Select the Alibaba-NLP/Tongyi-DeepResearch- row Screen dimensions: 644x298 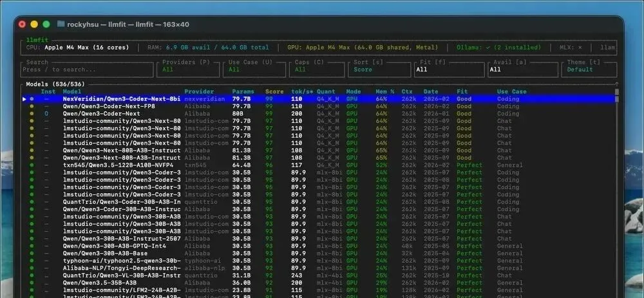pyautogui.click(x=319, y=268)
